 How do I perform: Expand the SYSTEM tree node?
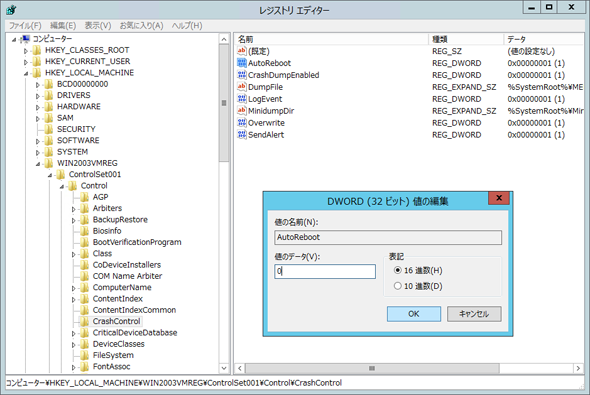click(x=37, y=152)
